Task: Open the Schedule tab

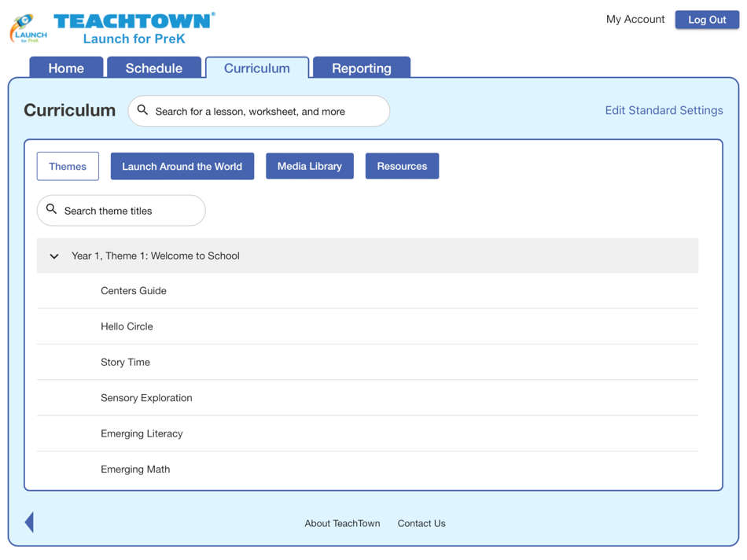Action: tap(154, 68)
